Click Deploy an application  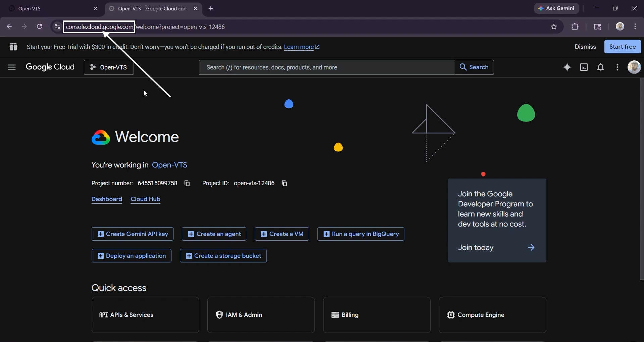(132, 256)
